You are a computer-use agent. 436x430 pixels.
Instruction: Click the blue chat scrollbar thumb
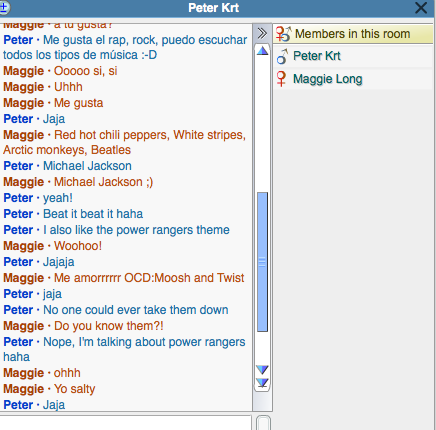(x=262, y=262)
